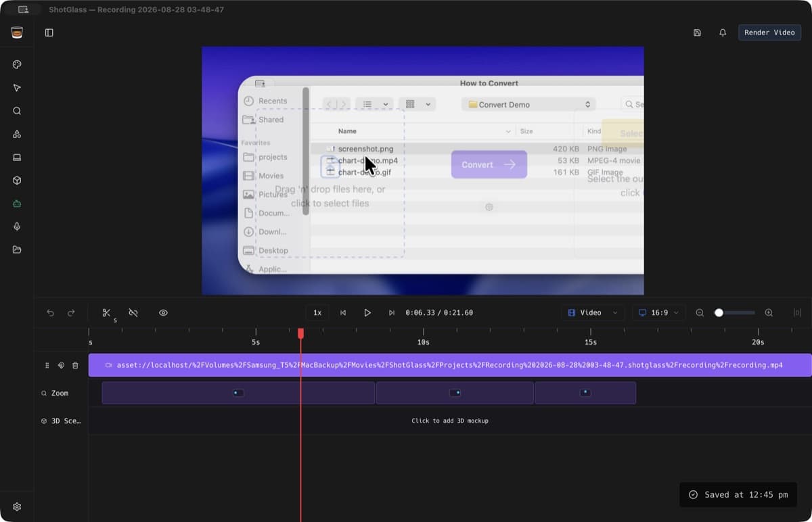
Task: Select the first zoom segment on timeline
Action: [x=238, y=393]
